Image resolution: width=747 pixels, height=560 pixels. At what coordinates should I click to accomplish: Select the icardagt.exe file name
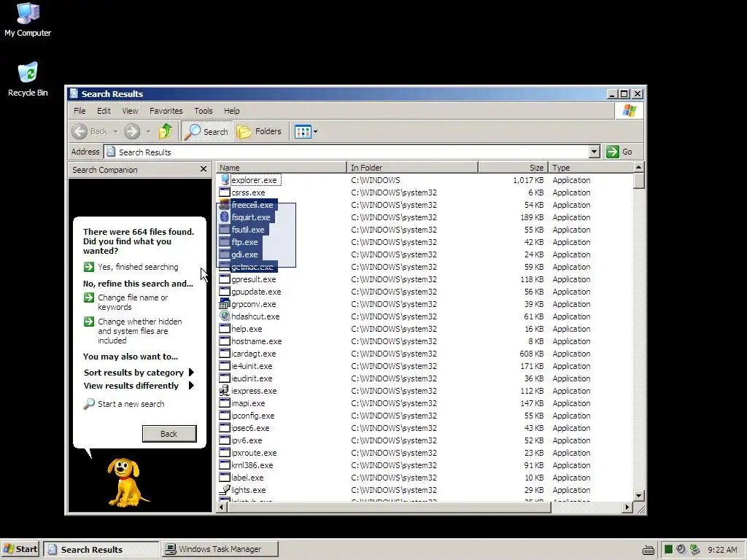pyautogui.click(x=253, y=354)
